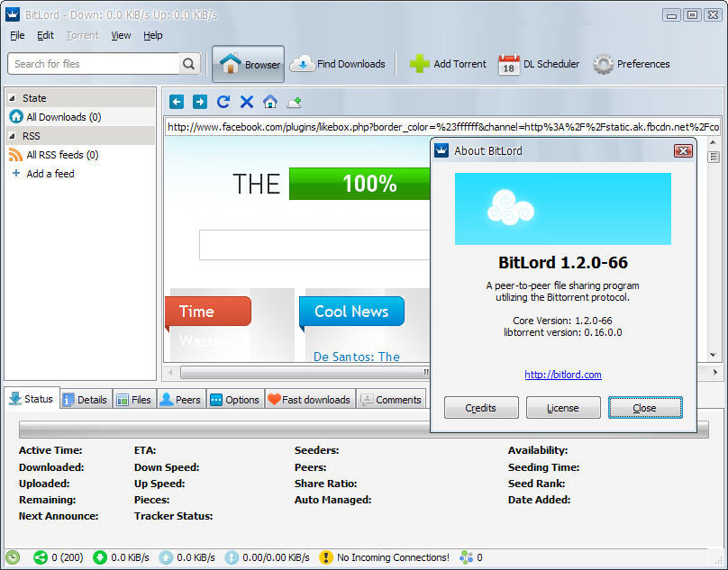Image resolution: width=728 pixels, height=570 pixels.
Task: Click the upload speed icon 0.0 KiB/s
Action: click(166, 557)
